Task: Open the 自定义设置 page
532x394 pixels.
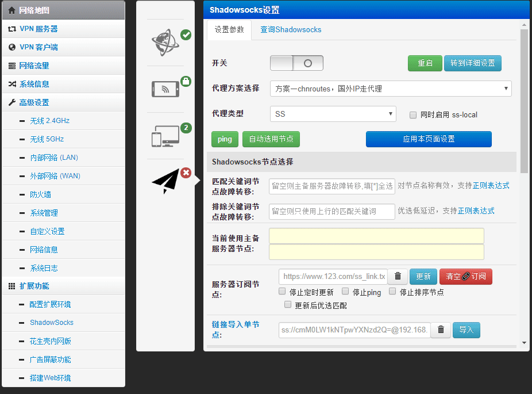Action: [64, 231]
